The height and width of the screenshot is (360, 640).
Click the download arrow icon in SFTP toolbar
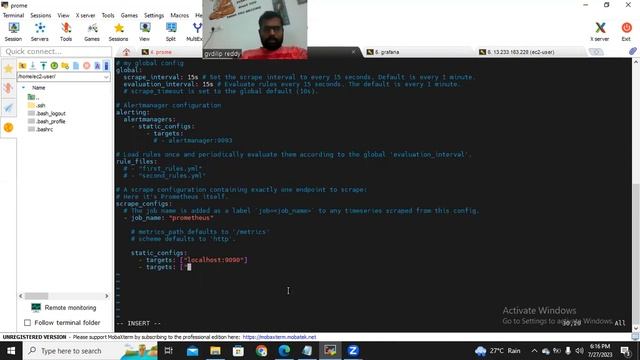click(x=33, y=66)
